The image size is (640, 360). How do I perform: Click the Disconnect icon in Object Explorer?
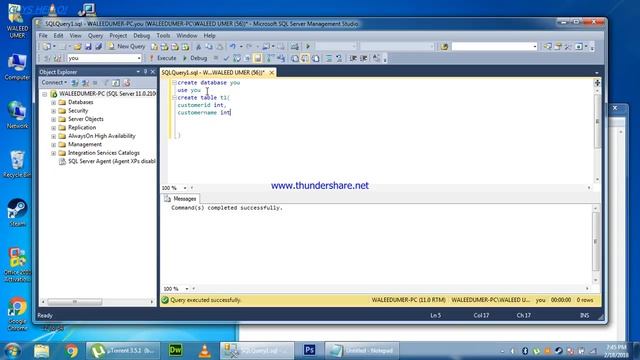point(85,83)
